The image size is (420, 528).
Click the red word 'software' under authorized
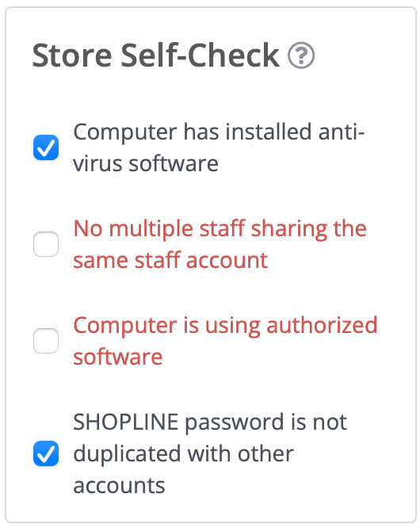coord(118,357)
